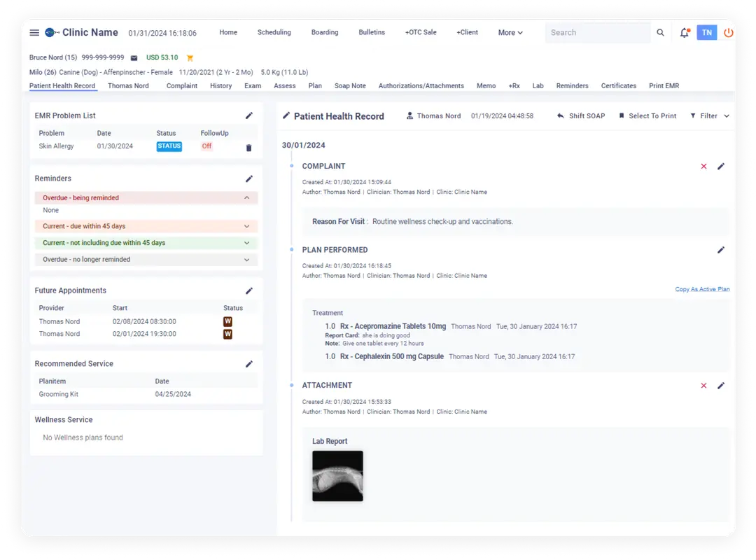This screenshot has width=756, height=560.
Task: Switch to the Soap Note tab
Action: click(350, 85)
